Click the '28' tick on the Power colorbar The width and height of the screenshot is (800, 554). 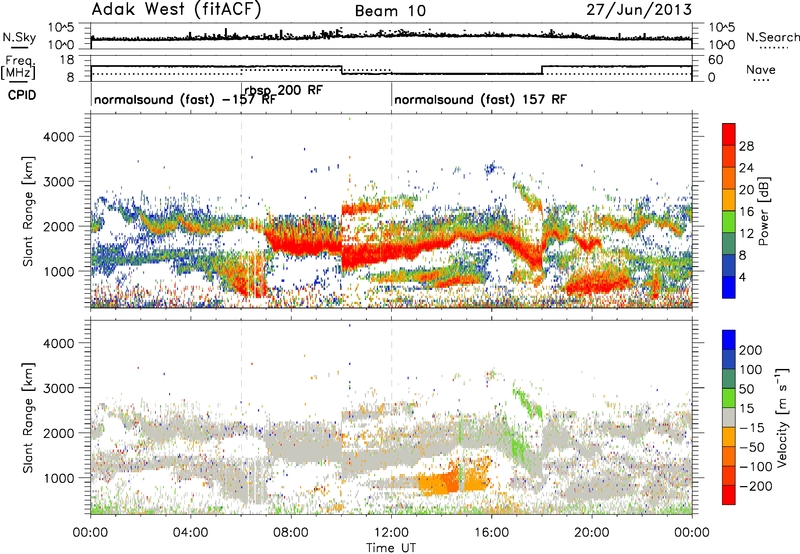746,146
